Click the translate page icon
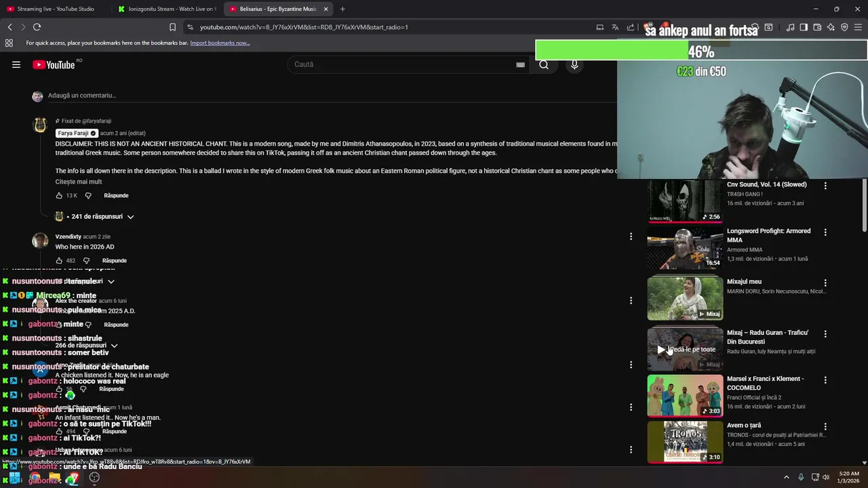The image size is (868, 488). pos(615,27)
